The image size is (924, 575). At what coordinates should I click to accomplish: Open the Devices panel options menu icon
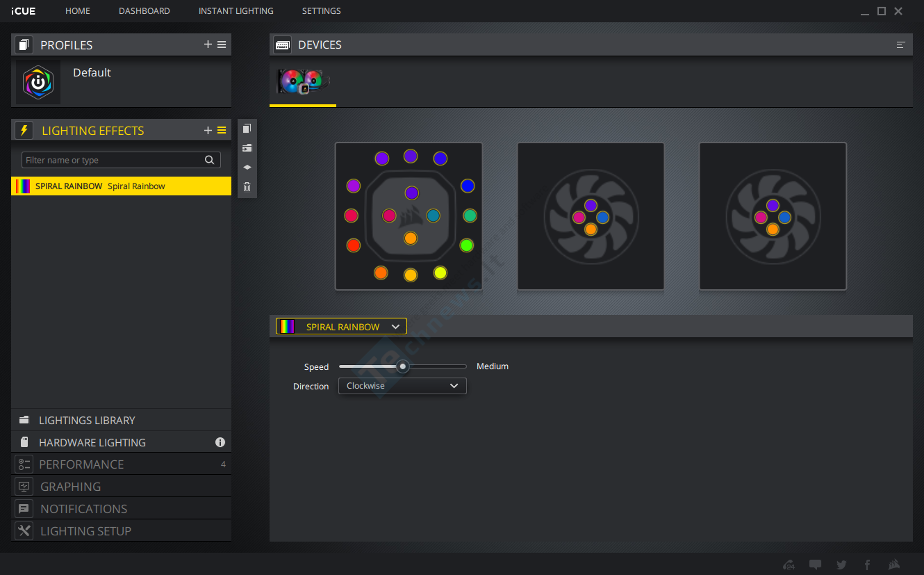pos(901,44)
